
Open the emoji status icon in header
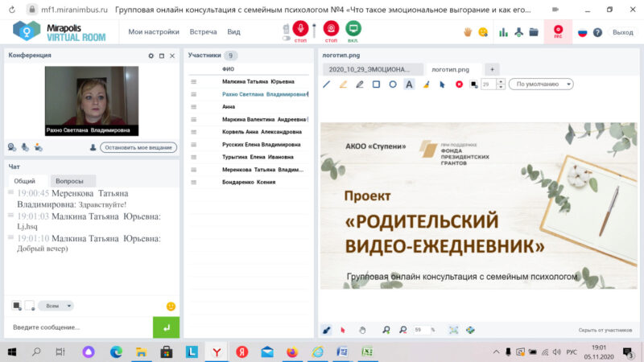483,32
